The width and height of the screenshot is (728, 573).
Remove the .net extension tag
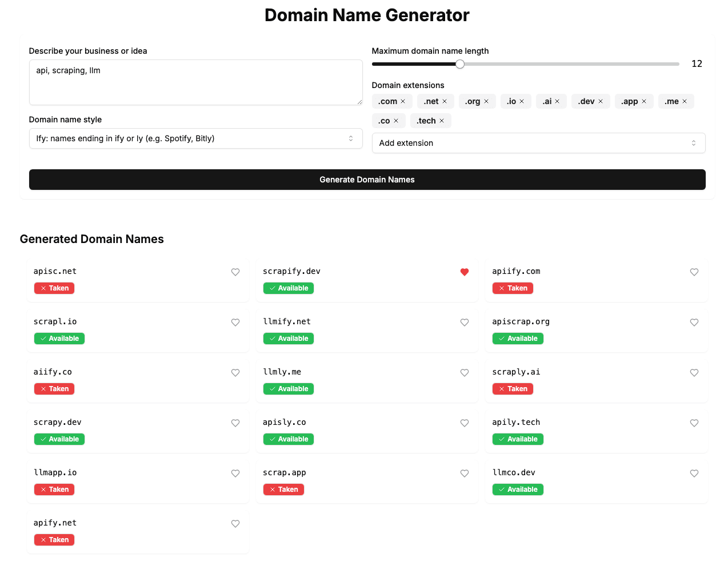pos(445,101)
